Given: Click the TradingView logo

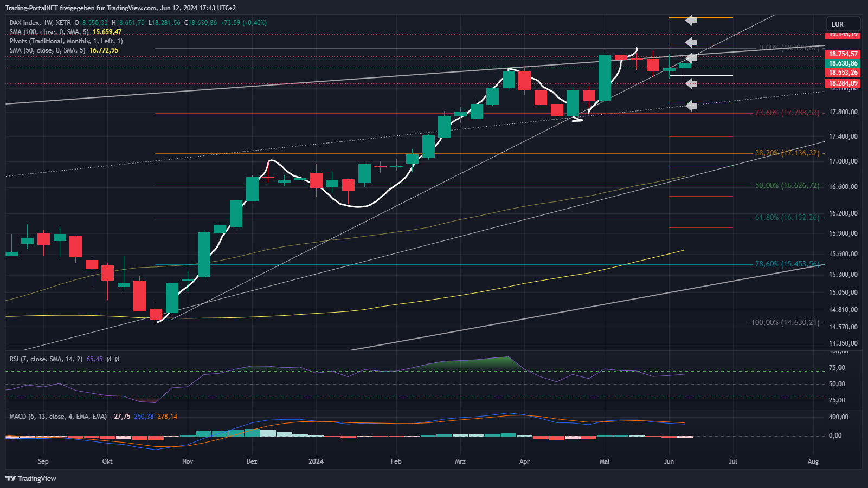Looking at the screenshot, I should 31,478.
